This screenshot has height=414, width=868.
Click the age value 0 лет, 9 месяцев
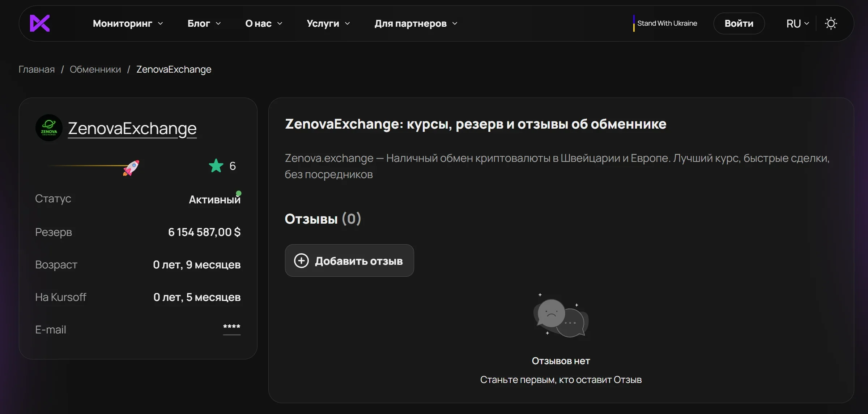[x=197, y=264]
